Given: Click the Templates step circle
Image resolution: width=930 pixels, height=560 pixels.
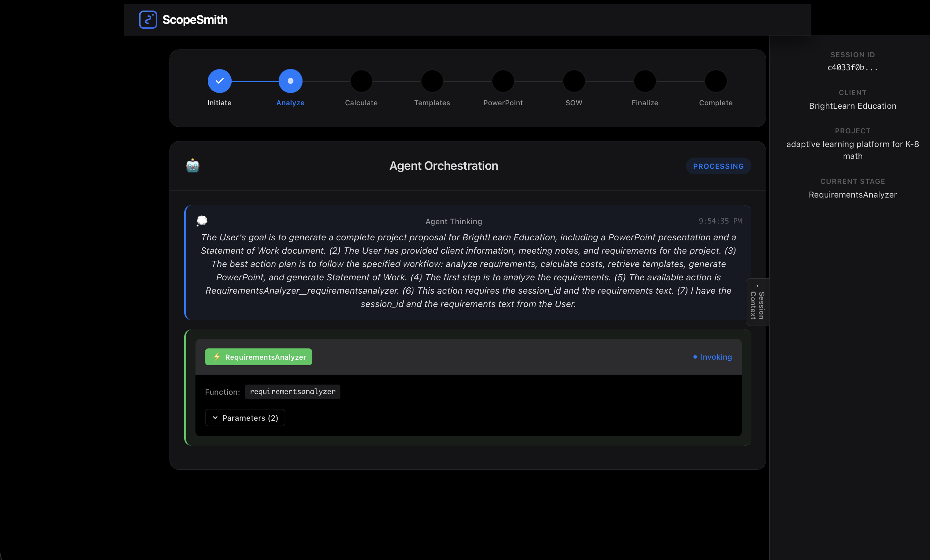Looking at the screenshot, I should (432, 81).
